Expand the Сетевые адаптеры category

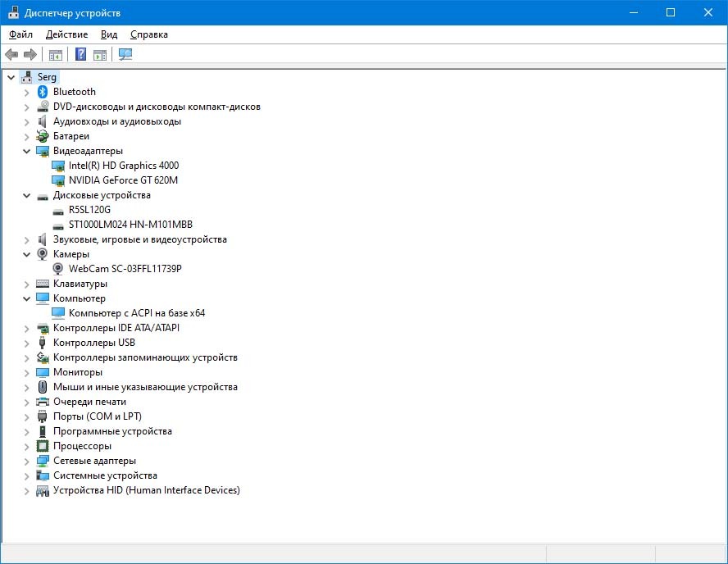coord(26,461)
